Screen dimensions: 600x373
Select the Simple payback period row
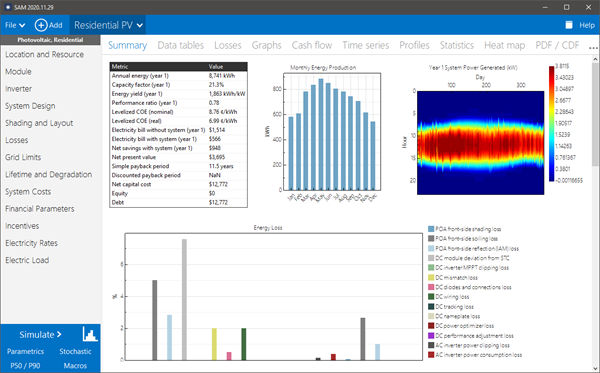click(178, 166)
